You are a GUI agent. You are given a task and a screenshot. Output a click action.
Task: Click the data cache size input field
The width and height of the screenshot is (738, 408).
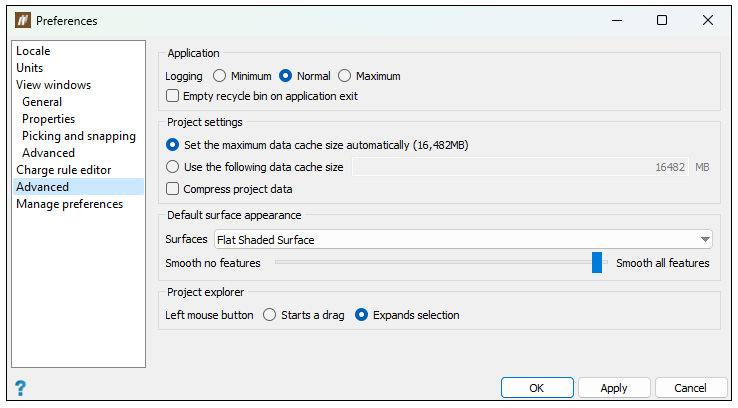(x=520, y=167)
